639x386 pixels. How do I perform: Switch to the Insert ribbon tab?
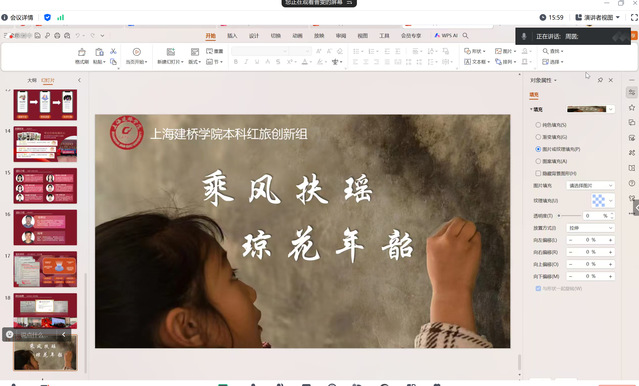232,36
